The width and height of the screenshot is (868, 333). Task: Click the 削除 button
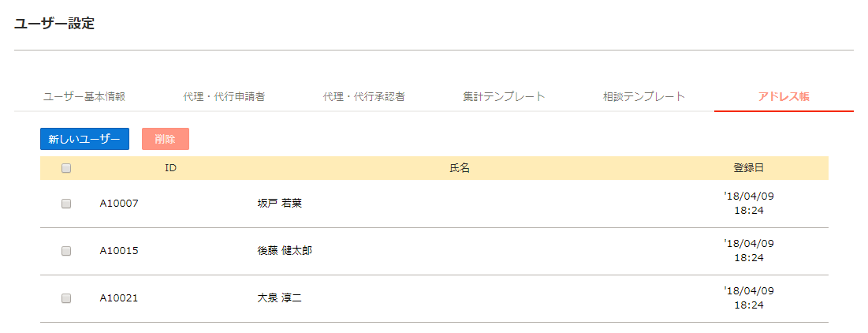point(166,139)
